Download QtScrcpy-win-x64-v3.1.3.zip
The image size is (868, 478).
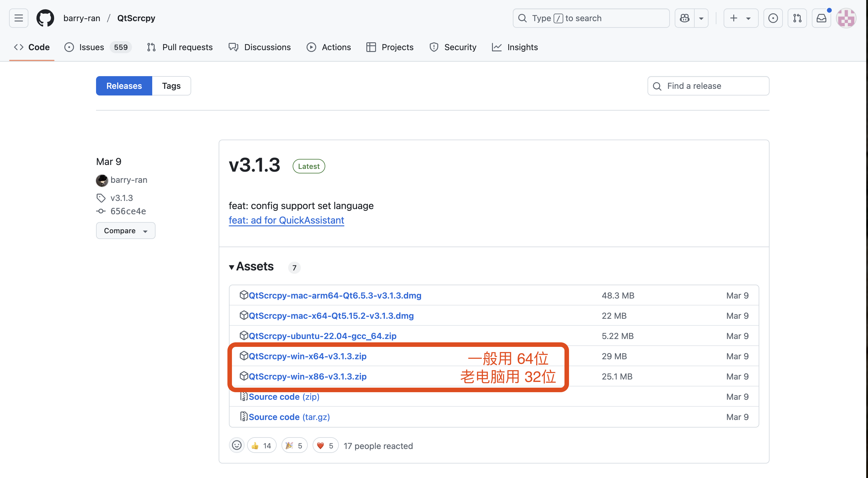307,356
